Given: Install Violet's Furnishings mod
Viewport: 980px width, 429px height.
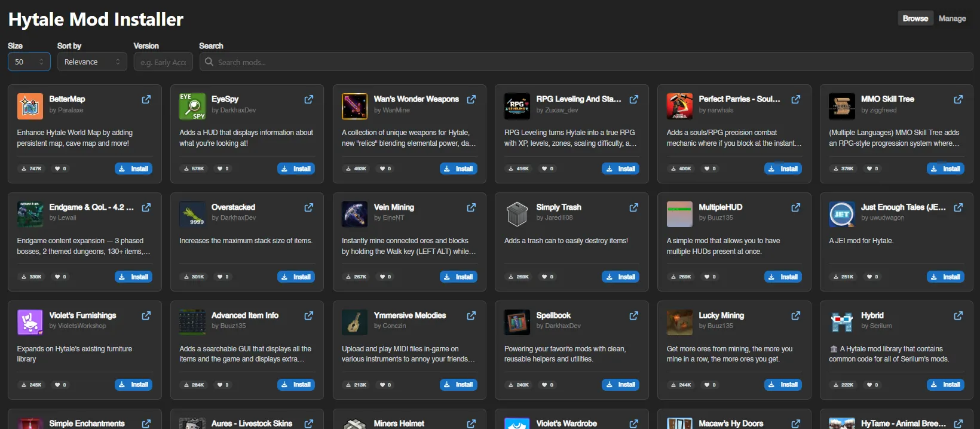Looking at the screenshot, I should click(x=133, y=385).
